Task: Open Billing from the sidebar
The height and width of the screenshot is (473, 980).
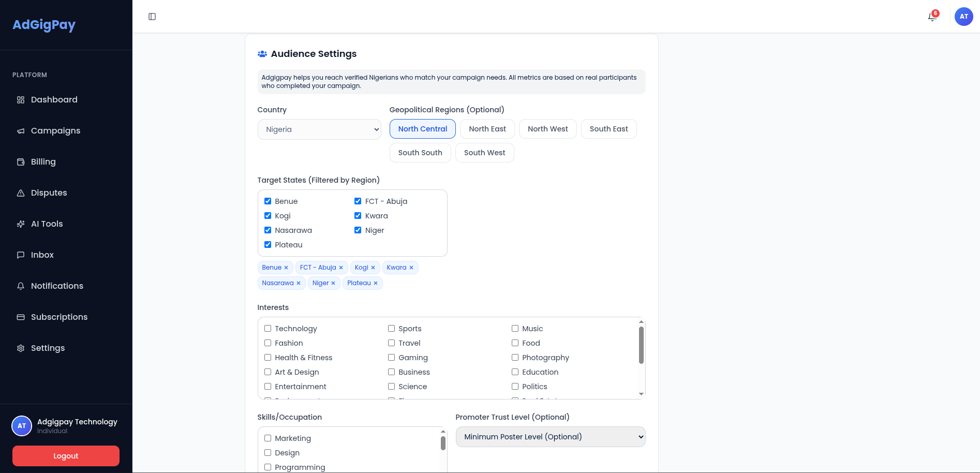Action: click(x=66, y=162)
